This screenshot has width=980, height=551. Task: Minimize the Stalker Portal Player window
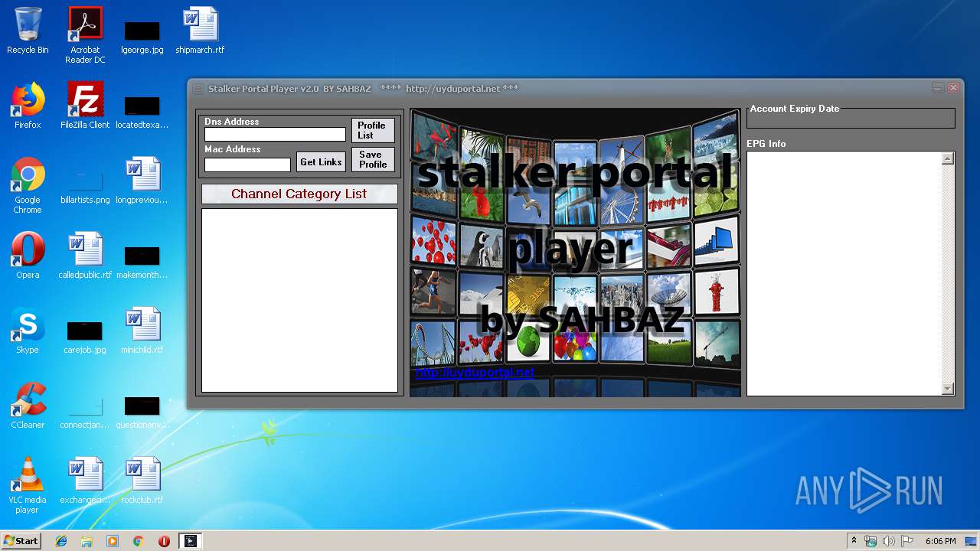tap(938, 88)
